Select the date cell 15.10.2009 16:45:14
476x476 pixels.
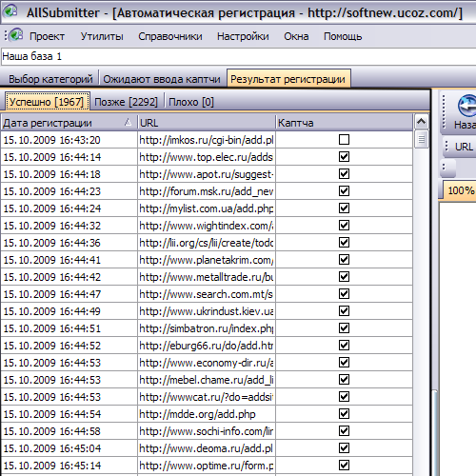[69, 466]
